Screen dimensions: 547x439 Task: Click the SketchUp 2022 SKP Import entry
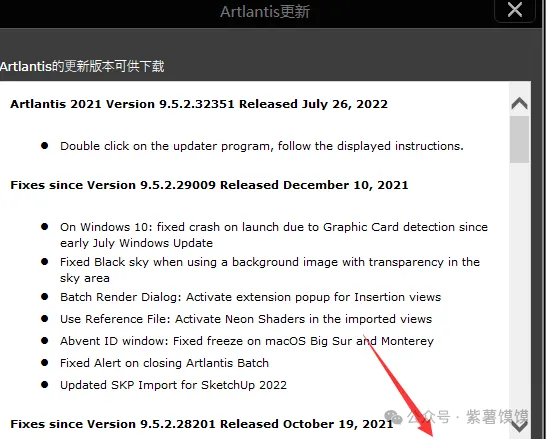173,385
